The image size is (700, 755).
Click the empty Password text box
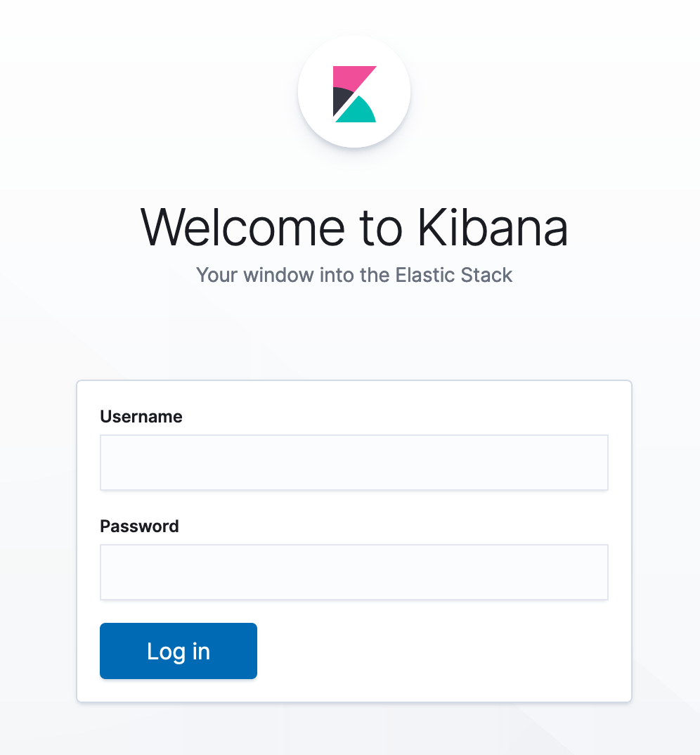click(x=354, y=572)
